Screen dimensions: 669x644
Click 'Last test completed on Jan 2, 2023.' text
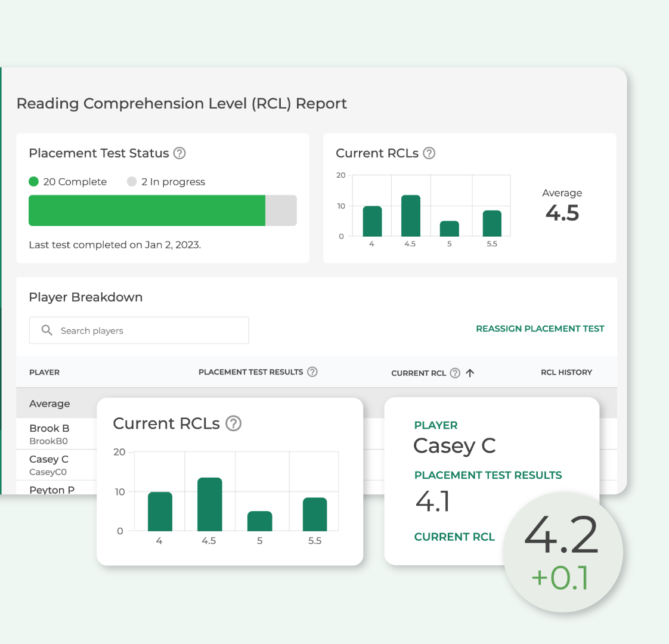[x=114, y=244]
